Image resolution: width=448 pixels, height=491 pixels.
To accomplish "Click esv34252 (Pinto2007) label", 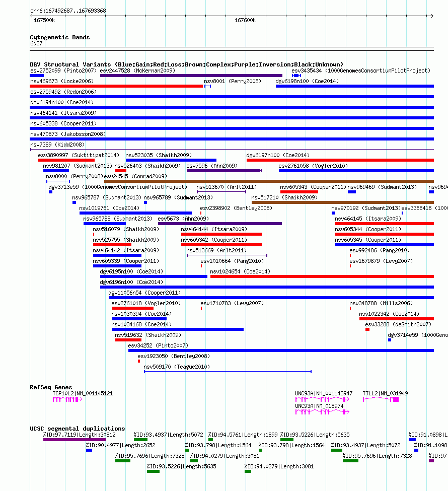I will 158,346.
